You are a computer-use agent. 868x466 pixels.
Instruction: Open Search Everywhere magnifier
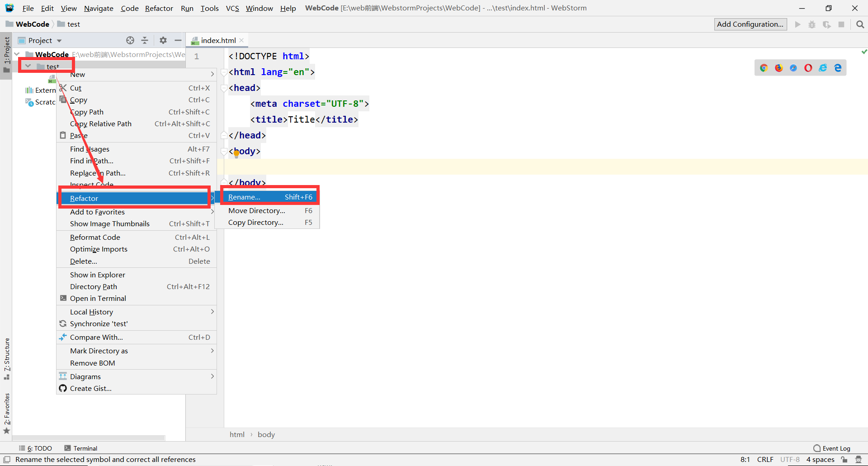click(x=860, y=24)
